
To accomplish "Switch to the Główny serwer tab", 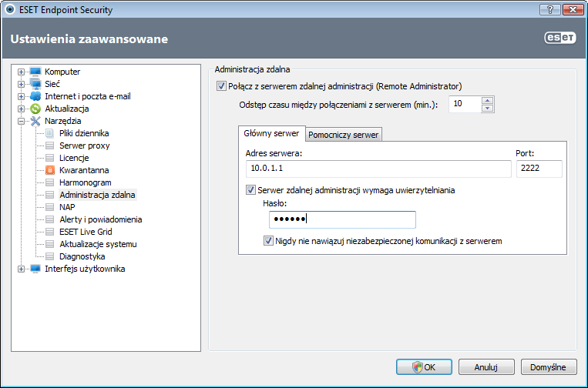I will pyautogui.click(x=271, y=133).
